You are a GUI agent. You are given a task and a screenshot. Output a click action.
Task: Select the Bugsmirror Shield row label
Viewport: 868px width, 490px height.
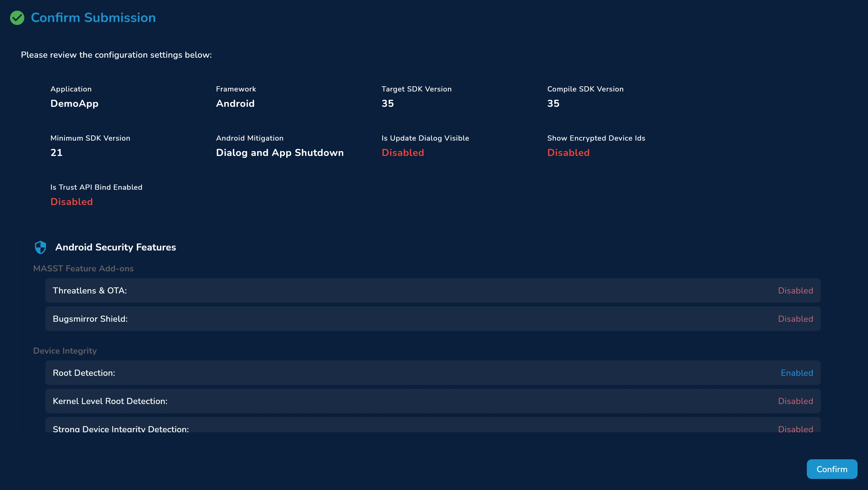point(90,319)
